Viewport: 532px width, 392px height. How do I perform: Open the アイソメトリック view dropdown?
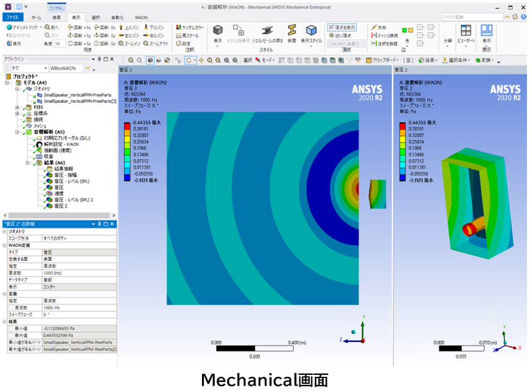[41, 27]
